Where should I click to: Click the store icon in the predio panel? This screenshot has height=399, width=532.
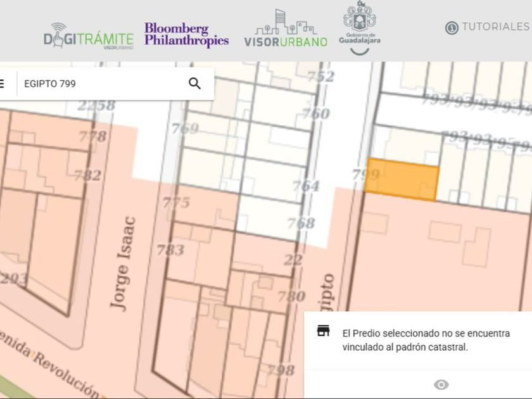(323, 331)
